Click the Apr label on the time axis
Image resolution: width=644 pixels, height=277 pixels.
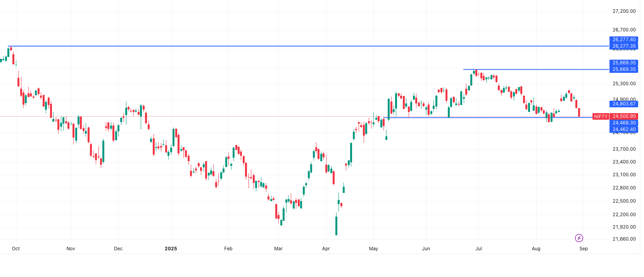[x=326, y=249]
